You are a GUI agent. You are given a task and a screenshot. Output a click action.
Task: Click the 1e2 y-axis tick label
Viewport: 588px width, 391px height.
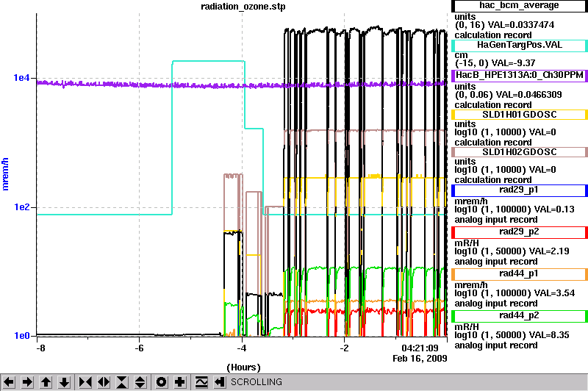click(x=21, y=207)
